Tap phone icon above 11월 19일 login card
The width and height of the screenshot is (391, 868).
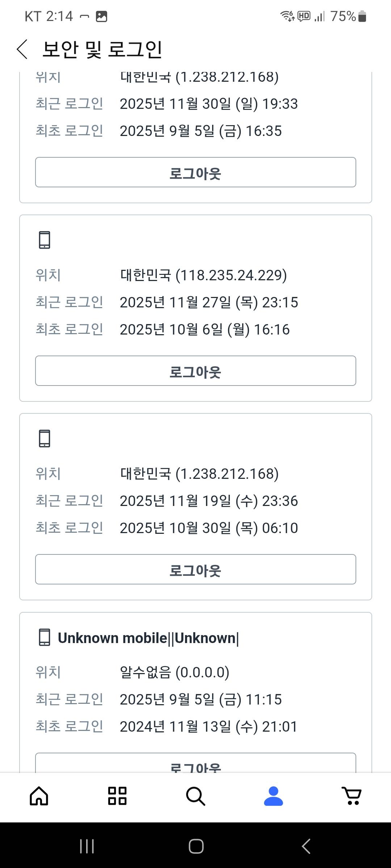tap(45, 439)
